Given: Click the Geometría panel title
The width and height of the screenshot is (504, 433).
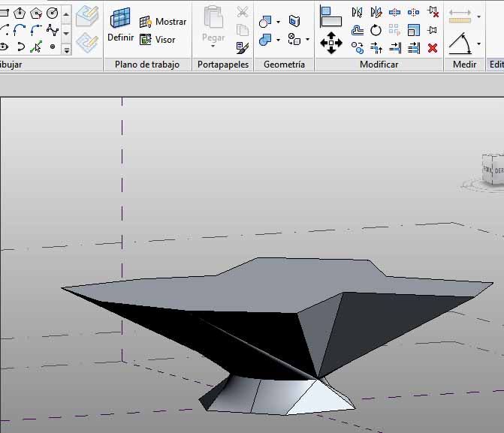Looking at the screenshot, I should click(284, 65).
